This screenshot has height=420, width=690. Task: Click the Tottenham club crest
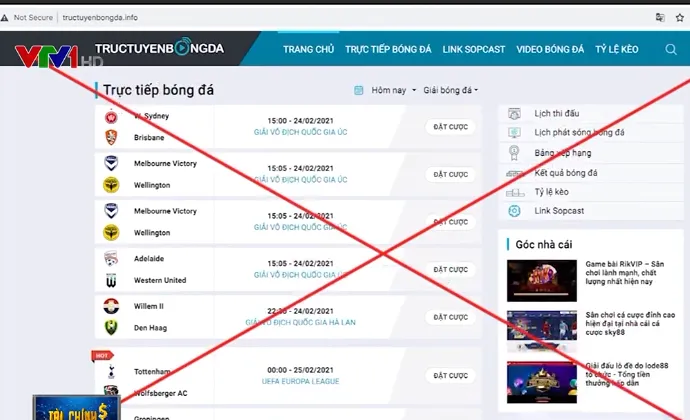click(111, 372)
